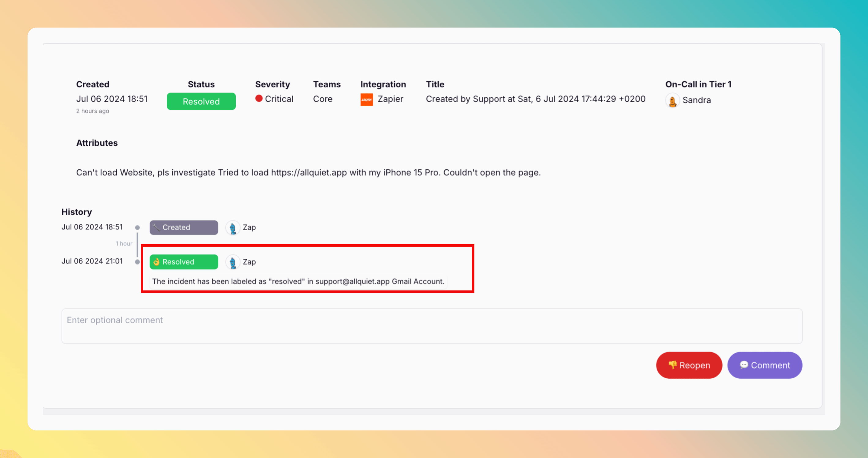This screenshot has height=458, width=868.
Task: Click Zap avatar beside Created entry
Action: pyautogui.click(x=233, y=228)
